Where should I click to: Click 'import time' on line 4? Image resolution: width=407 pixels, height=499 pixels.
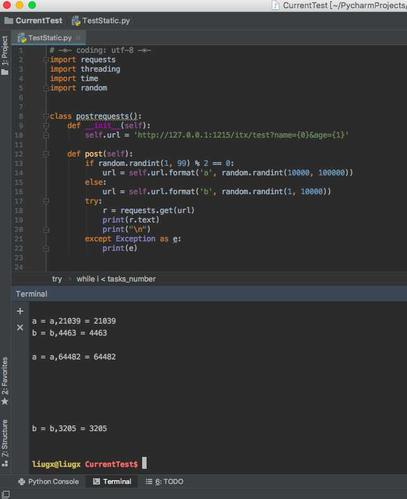[x=74, y=78]
